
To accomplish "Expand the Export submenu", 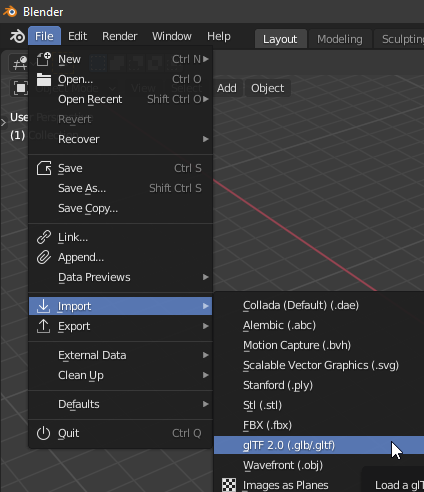I will tap(121, 326).
